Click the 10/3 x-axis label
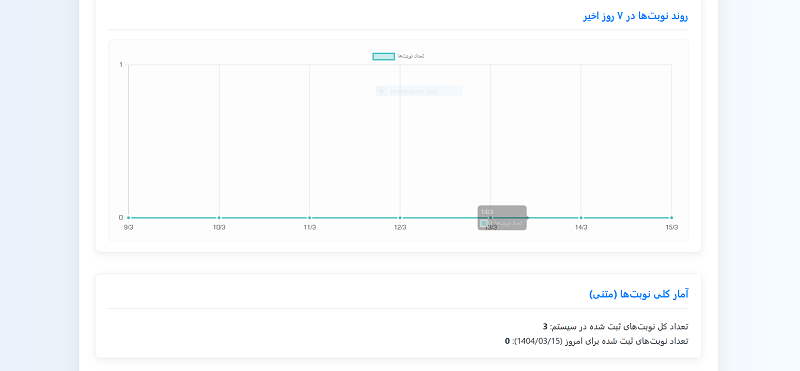 pyautogui.click(x=219, y=228)
